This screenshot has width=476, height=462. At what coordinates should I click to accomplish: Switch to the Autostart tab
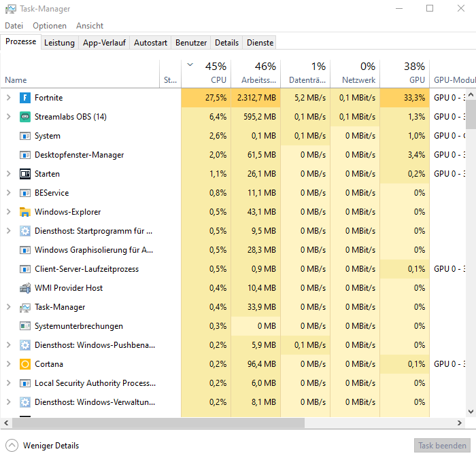[x=150, y=43]
